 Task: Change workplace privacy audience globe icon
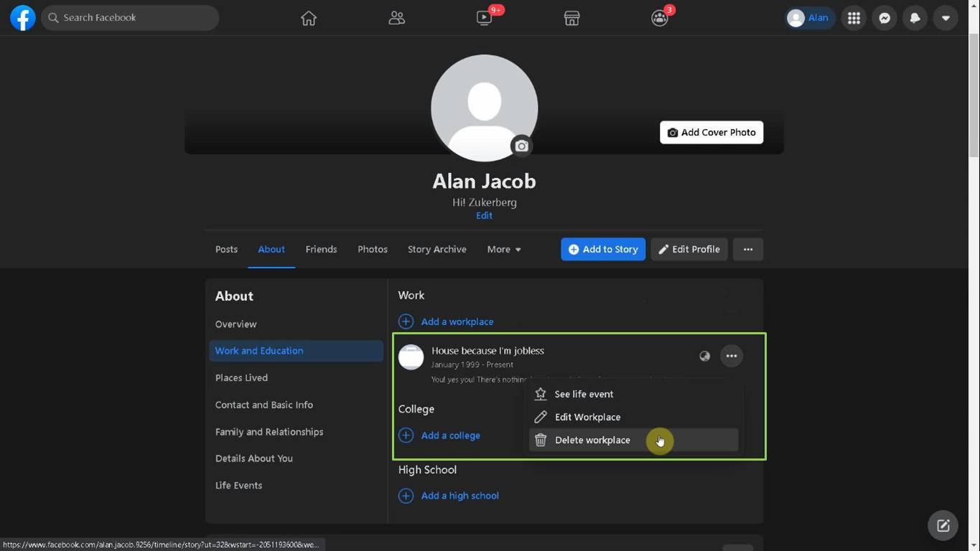pyautogui.click(x=704, y=356)
